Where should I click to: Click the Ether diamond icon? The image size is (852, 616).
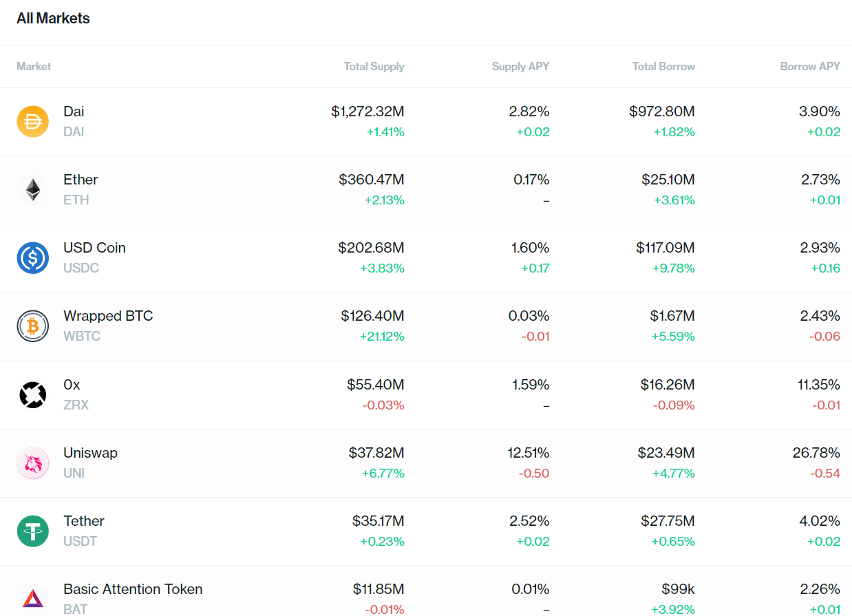tap(33, 189)
